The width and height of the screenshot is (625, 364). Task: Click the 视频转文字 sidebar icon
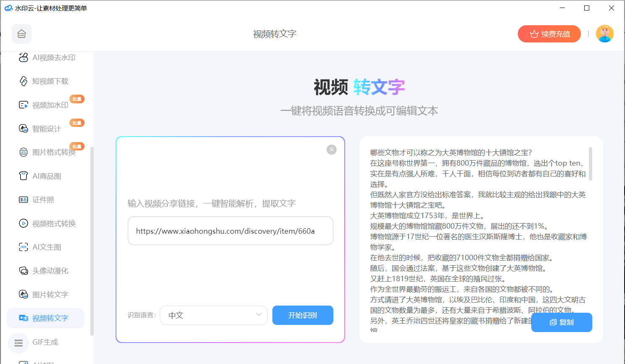click(x=24, y=318)
